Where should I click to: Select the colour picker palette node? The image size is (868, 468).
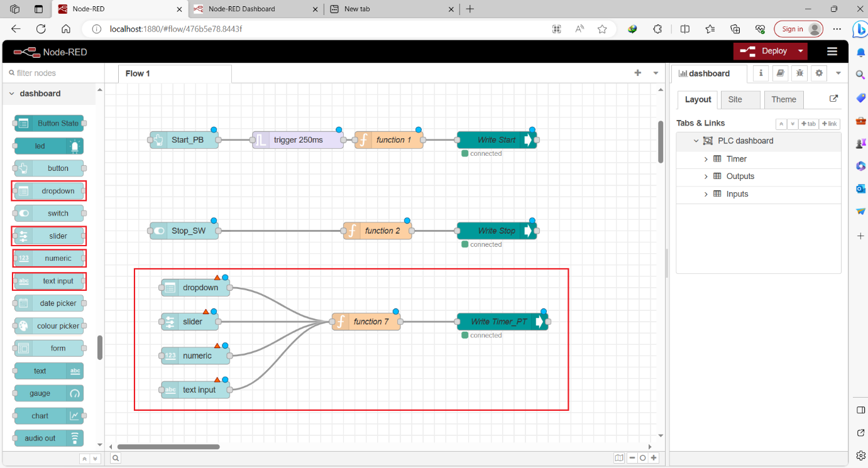48,325
